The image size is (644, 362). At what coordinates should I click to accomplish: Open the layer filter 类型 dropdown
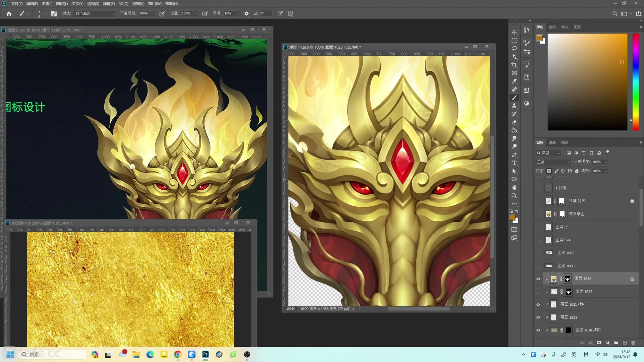(x=548, y=153)
